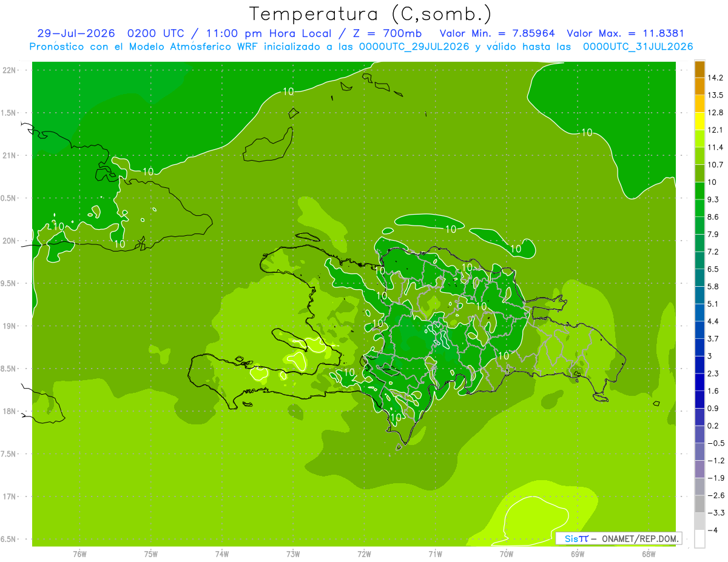
Task: Click the 14.2 color bar label
Action: (x=715, y=78)
